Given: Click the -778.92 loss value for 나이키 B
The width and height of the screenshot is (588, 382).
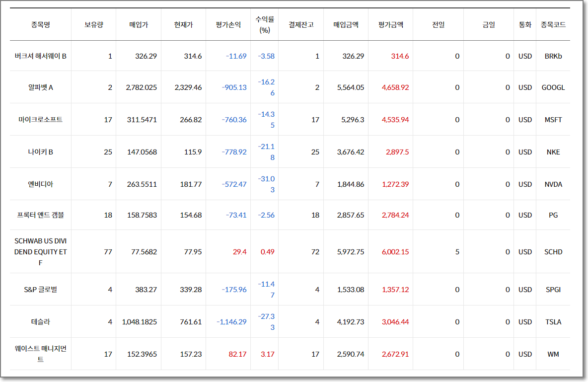Looking at the screenshot, I should pos(234,152).
